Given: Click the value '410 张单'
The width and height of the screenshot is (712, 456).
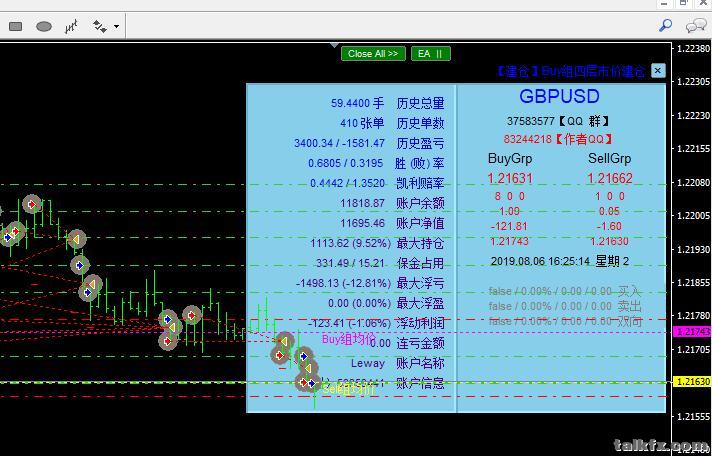Looking at the screenshot, I should tap(362, 124).
